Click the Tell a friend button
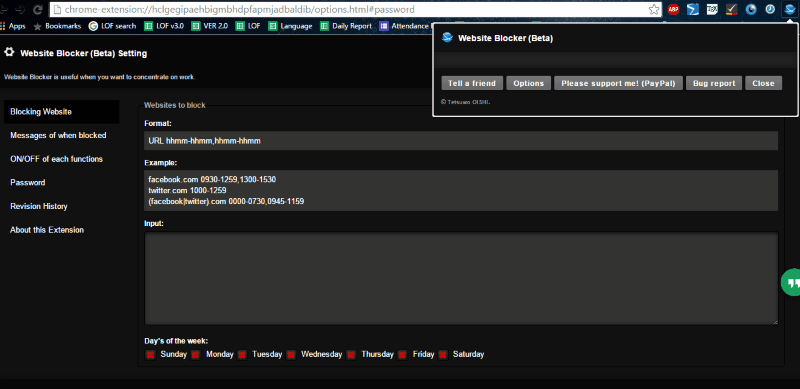Viewport: 800px width, 389px height. (x=472, y=83)
